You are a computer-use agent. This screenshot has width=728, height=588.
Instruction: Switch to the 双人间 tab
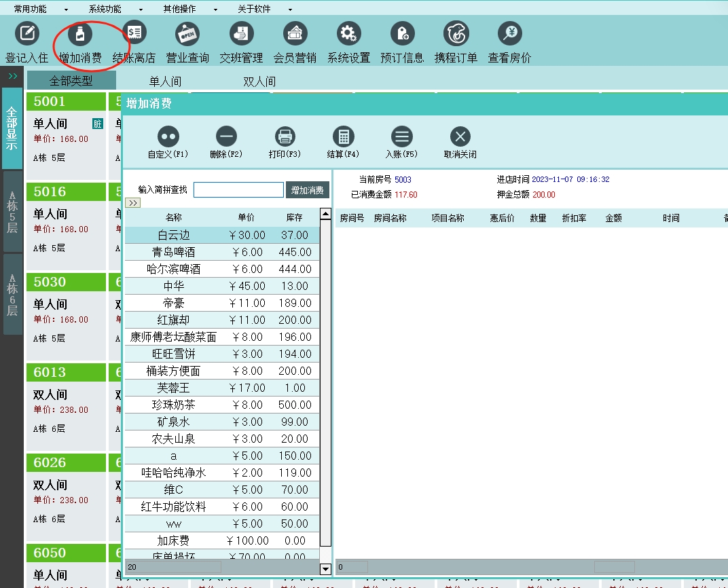pos(259,81)
